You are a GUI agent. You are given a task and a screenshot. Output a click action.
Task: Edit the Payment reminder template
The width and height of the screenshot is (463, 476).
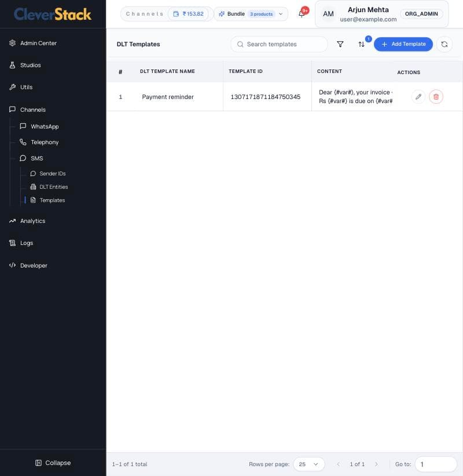[x=418, y=97]
